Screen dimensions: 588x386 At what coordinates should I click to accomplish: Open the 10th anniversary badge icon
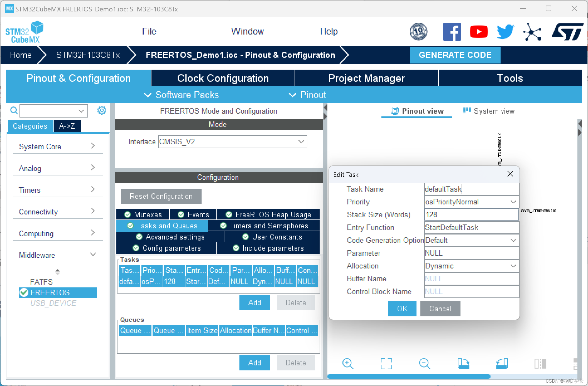click(x=418, y=31)
